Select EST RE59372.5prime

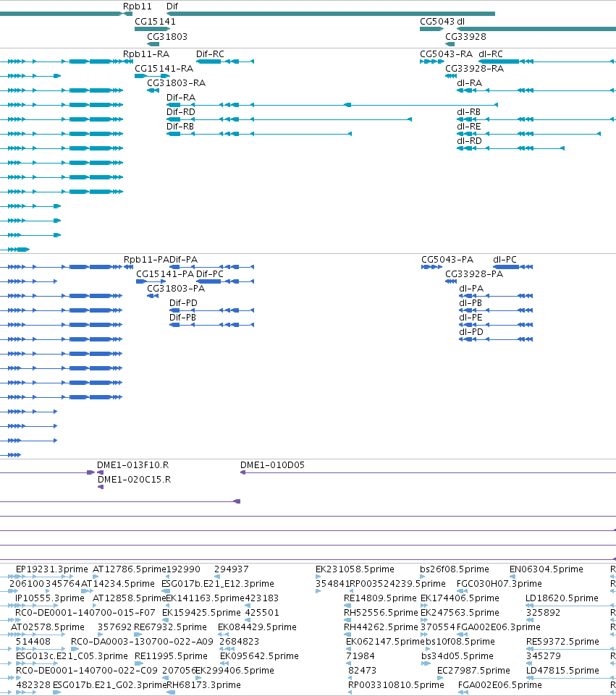562,642
